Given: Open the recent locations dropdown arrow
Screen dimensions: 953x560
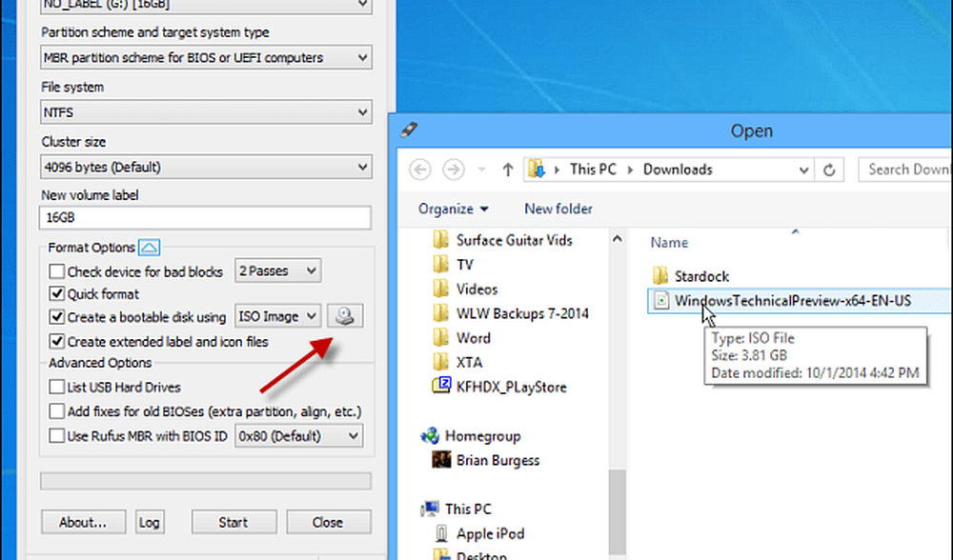Looking at the screenshot, I should [x=481, y=170].
